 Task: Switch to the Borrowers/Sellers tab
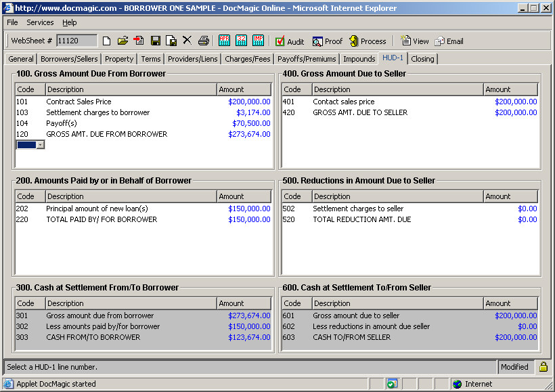(69, 59)
